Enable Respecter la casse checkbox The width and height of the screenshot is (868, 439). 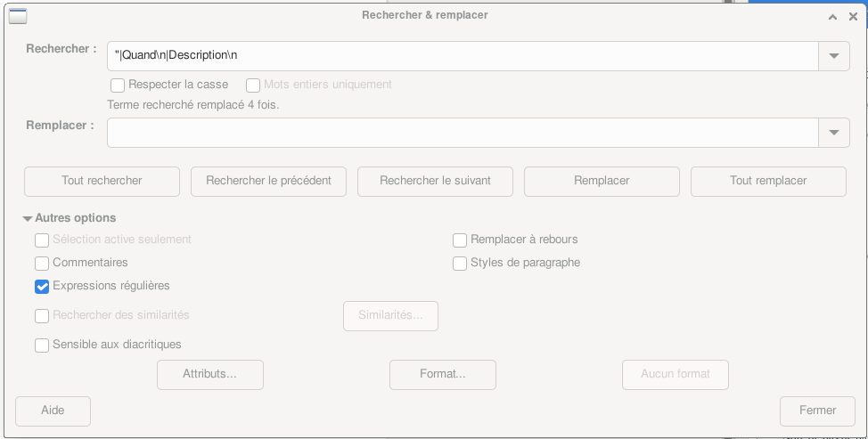pyautogui.click(x=118, y=85)
